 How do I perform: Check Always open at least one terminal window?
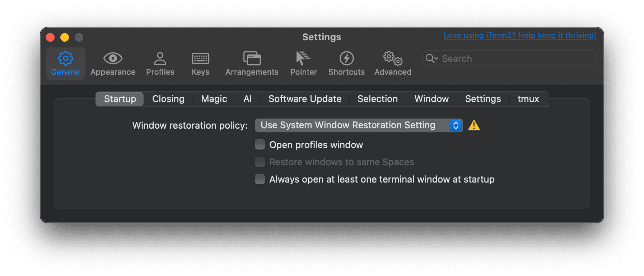[x=260, y=179]
